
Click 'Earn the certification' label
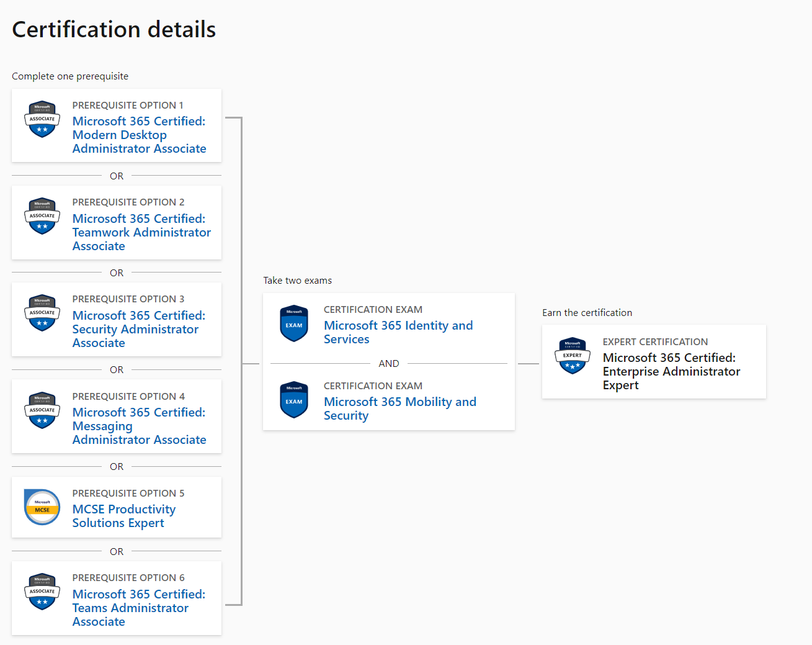587,313
